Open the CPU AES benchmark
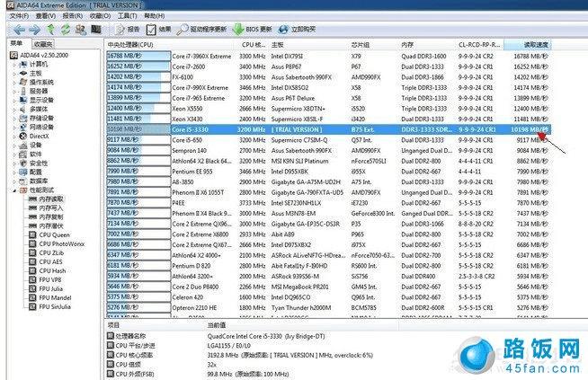The image size is (588, 380). 46,262
